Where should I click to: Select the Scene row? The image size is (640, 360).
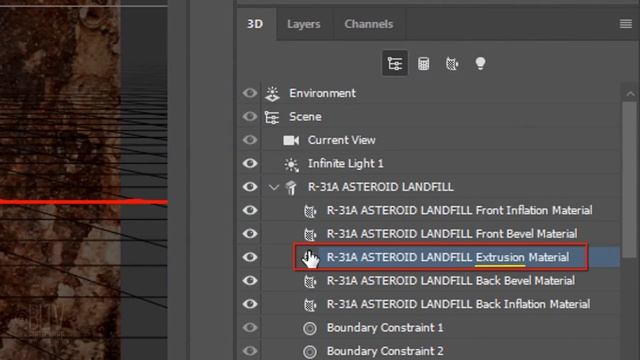click(441, 117)
